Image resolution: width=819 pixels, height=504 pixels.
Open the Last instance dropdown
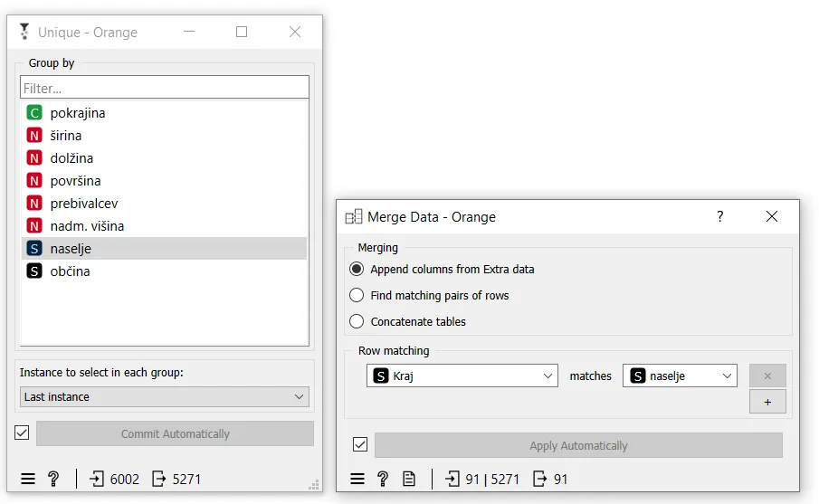[165, 397]
